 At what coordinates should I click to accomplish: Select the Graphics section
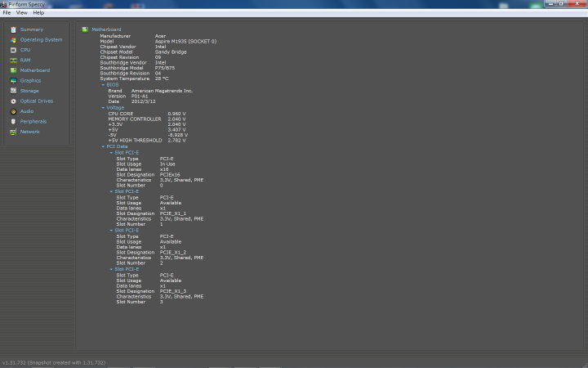[x=30, y=80]
